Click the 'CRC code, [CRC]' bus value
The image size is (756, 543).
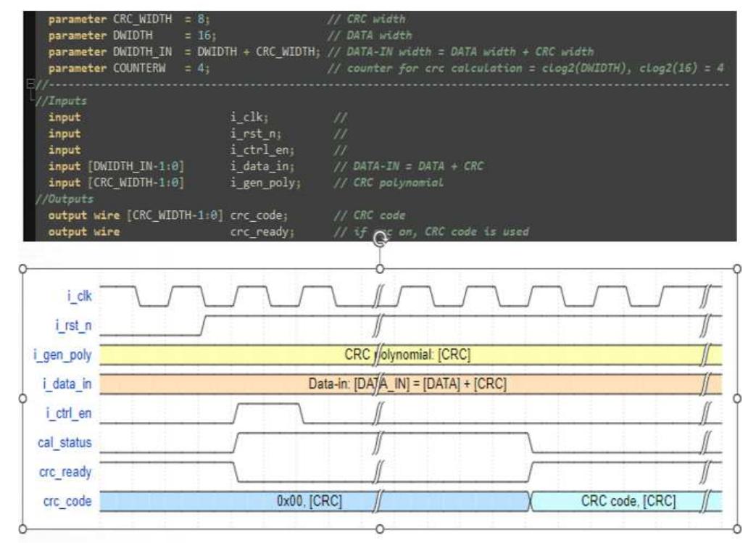(628, 502)
